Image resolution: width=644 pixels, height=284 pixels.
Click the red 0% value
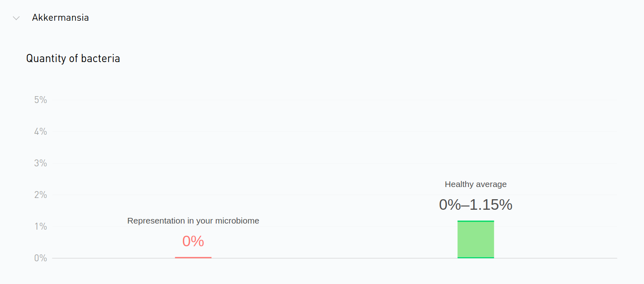(x=193, y=241)
